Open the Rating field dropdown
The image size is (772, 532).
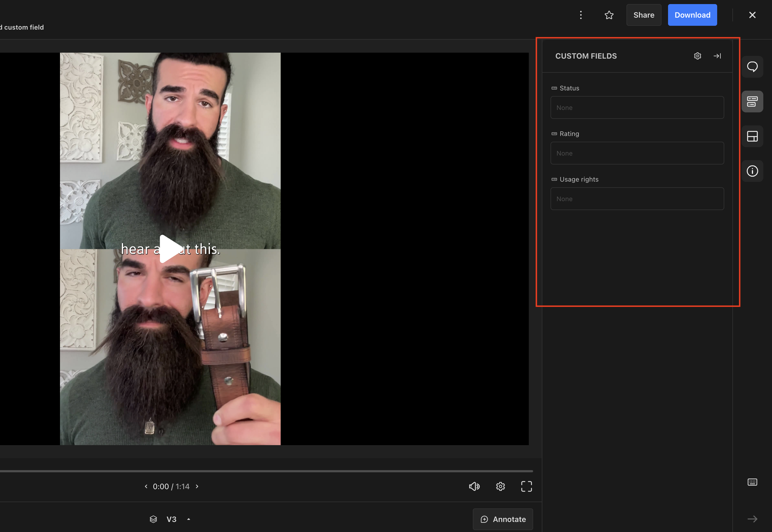point(637,153)
